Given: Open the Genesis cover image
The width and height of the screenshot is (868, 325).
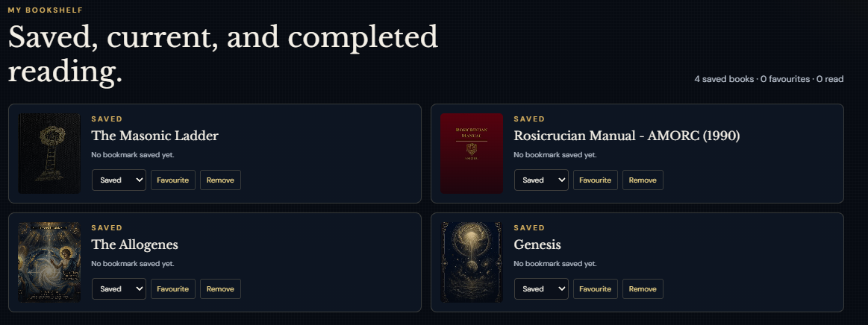Looking at the screenshot, I should tap(472, 262).
